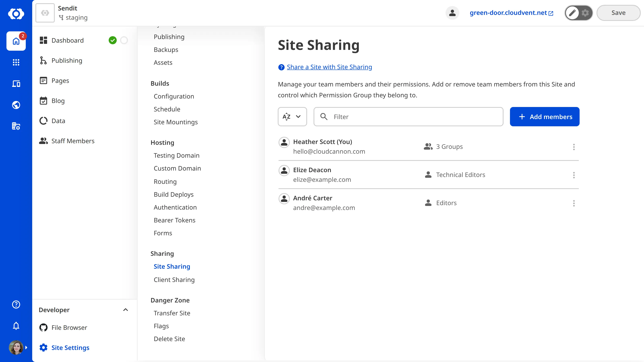Click the CloudCannon logo icon
The image size is (644, 362).
[16, 13]
